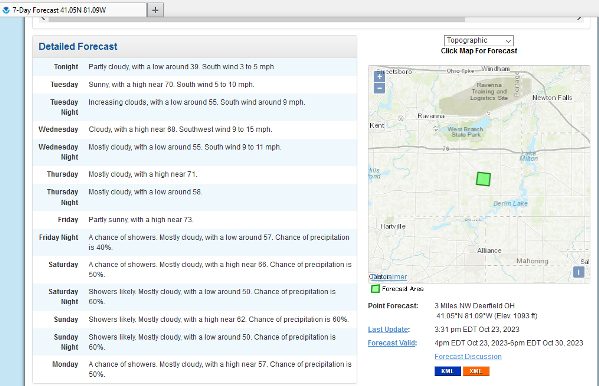Image resolution: width=599 pixels, height=386 pixels.
Task: Open a new browser tab
Action: (155, 10)
